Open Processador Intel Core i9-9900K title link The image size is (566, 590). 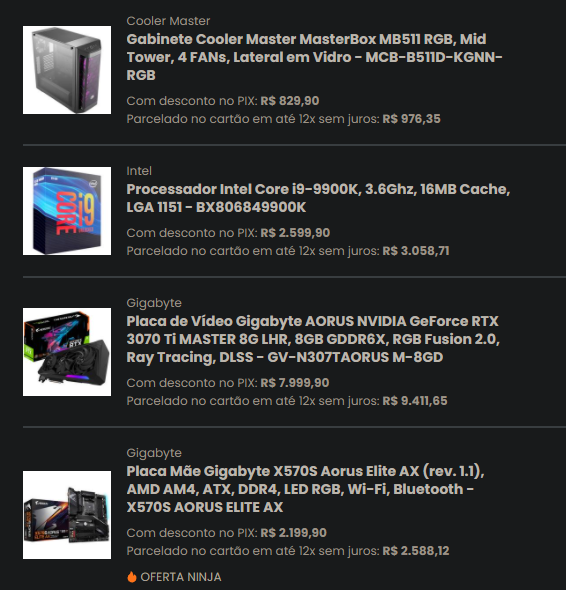[x=318, y=198]
